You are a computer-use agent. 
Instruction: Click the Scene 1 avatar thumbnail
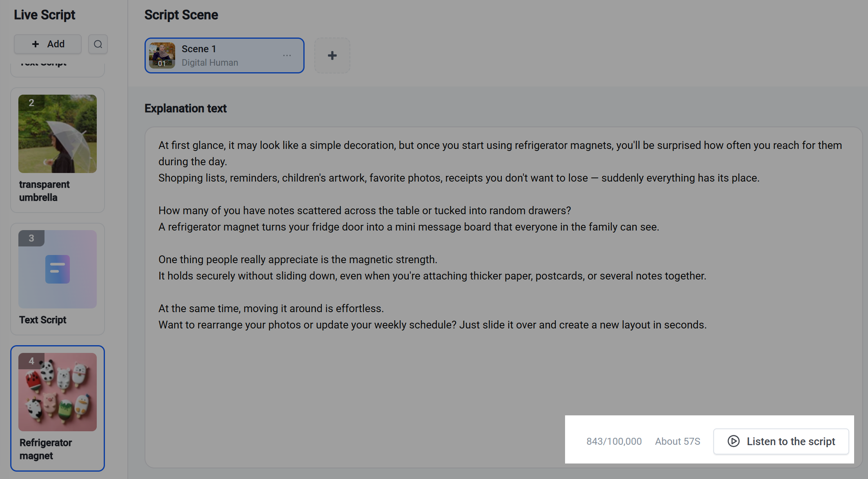(162, 55)
